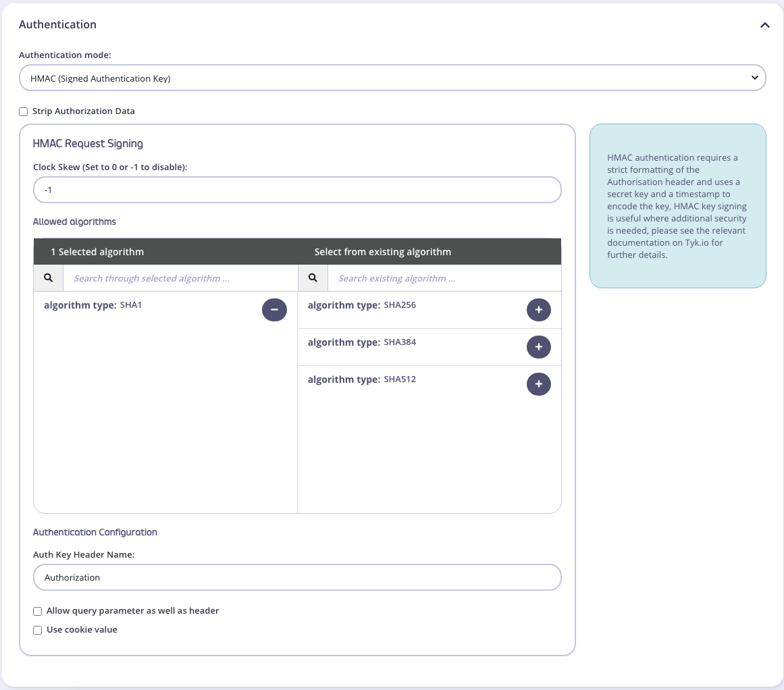Click Search through selected algorithm box
The width and height of the screenshot is (784, 690).
[180, 278]
